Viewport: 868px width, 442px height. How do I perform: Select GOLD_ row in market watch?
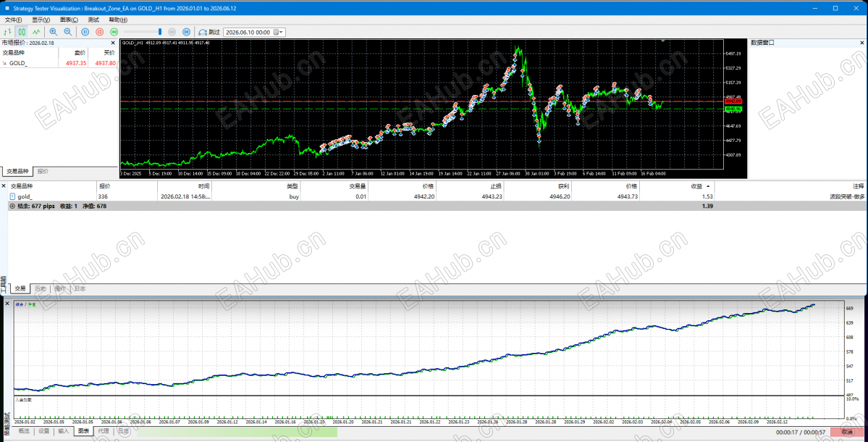click(x=59, y=63)
